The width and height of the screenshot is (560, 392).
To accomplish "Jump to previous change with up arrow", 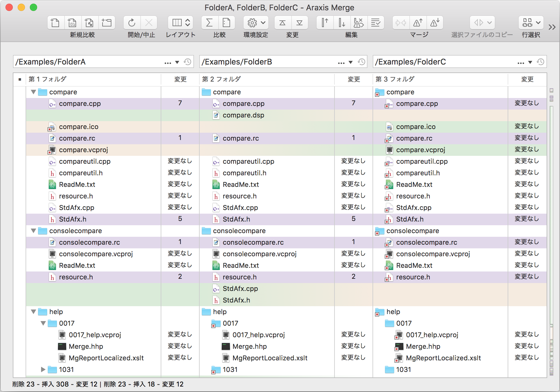I will point(282,23).
